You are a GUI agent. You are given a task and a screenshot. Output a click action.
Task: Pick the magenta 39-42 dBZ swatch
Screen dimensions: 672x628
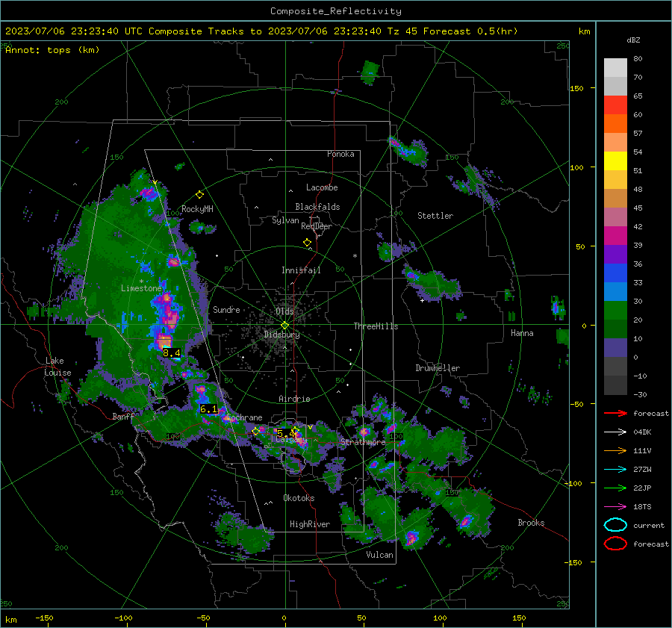click(x=615, y=235)
